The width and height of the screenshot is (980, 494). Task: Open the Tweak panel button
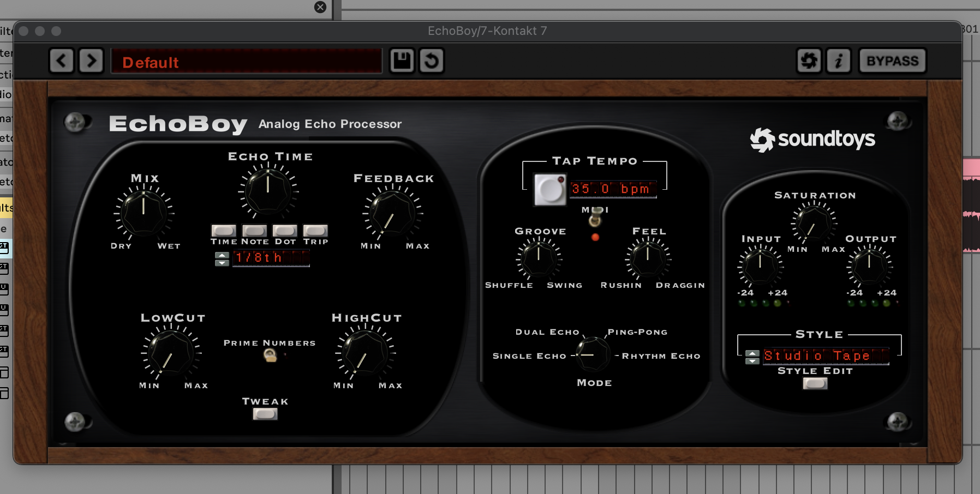pyautogui.click(x=265, y=414)
